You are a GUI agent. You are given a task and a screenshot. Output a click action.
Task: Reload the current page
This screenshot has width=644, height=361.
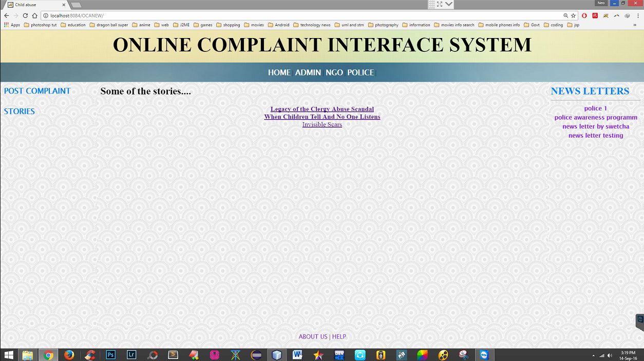click(x=25, y=16)
